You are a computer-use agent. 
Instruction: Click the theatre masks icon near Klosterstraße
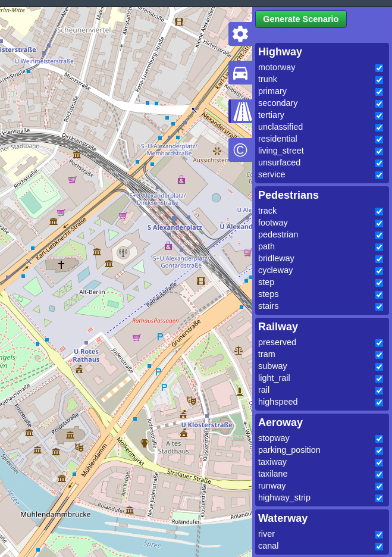click(x=192, y=400)
